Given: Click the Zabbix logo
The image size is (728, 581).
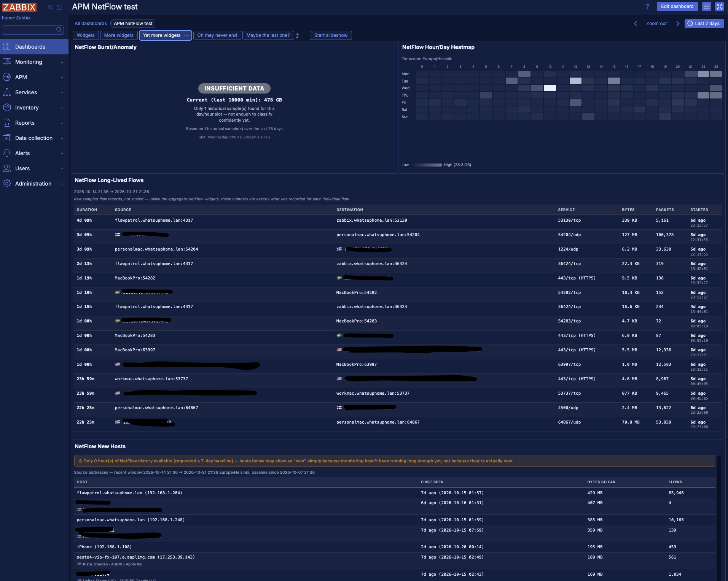Looking at the screenshot, I should pyautogui.click(x=19, y=7).
